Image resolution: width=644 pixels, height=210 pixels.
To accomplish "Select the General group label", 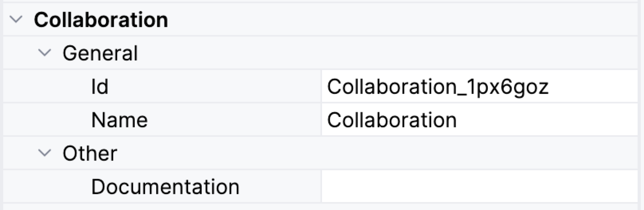I will click(x=100, y=53).
